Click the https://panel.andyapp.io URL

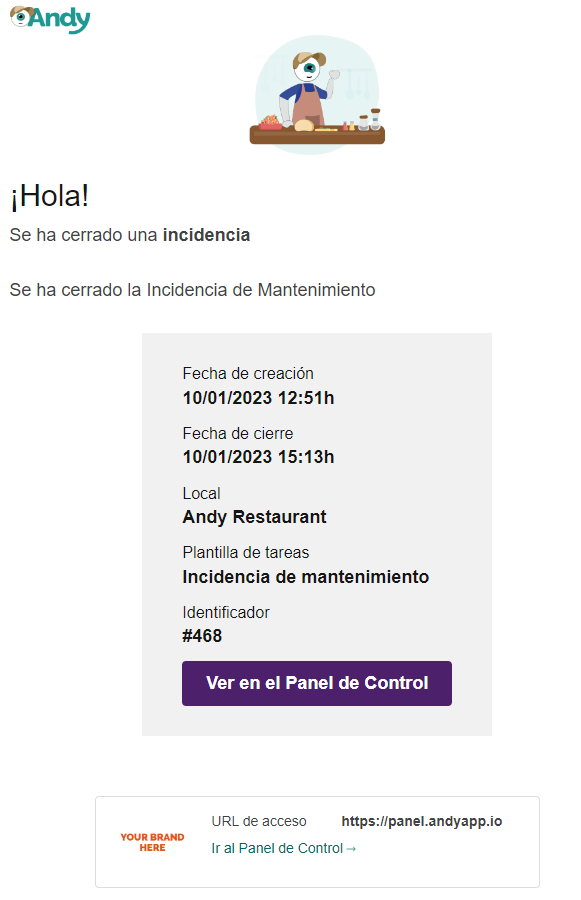(421, 821)
